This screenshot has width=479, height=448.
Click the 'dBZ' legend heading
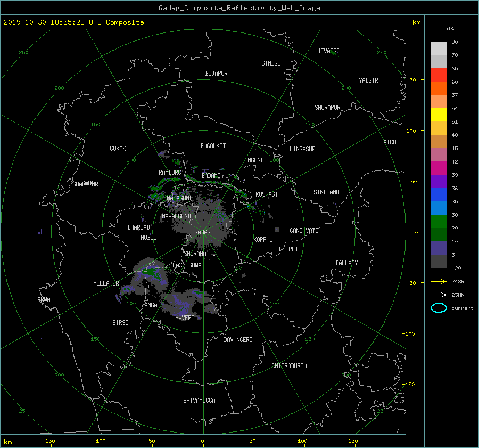tap(451, 28)
